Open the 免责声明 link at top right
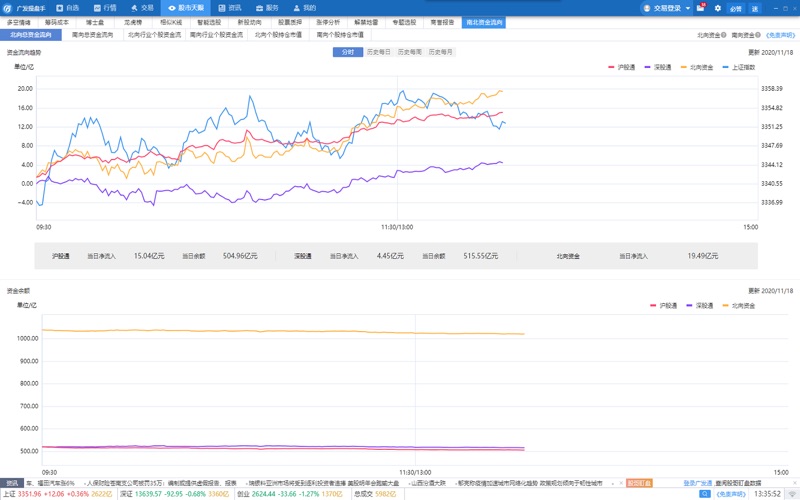 coord(780,34)
